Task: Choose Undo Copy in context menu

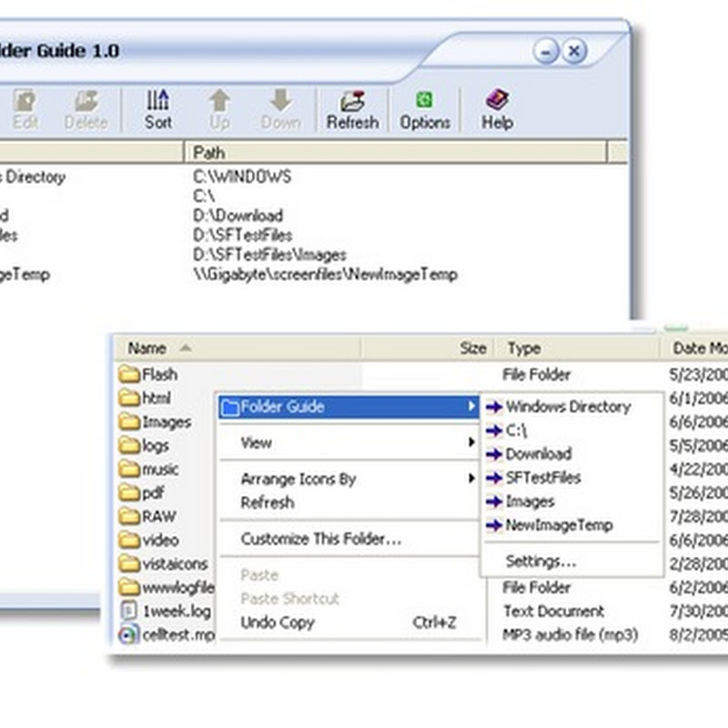Action: tap(349, 622)
